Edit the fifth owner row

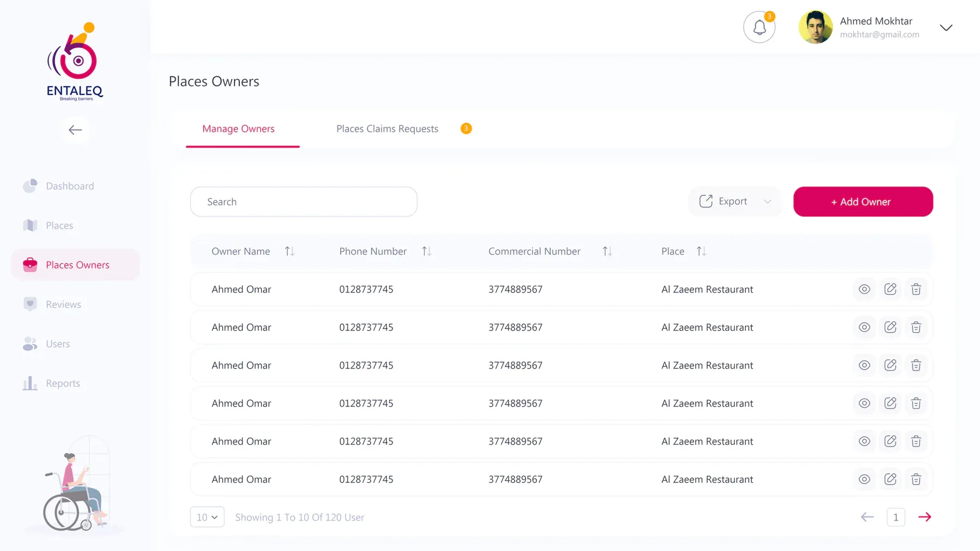(890, 442)
